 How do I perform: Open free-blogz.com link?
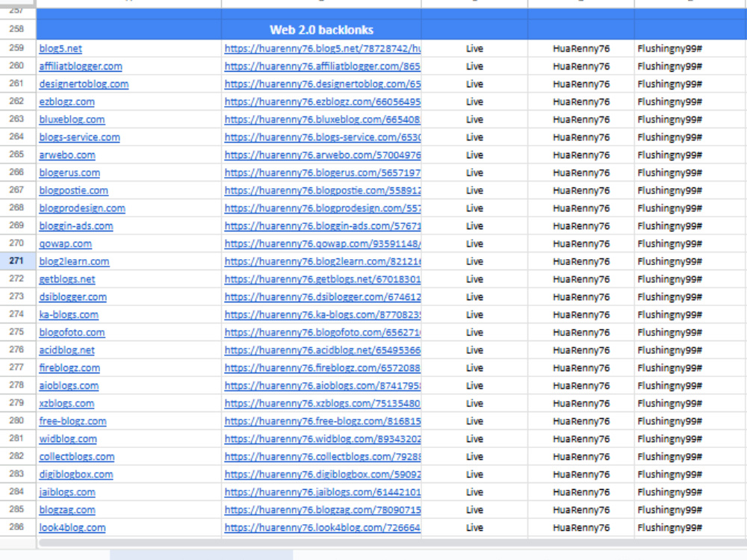point(72,421)
